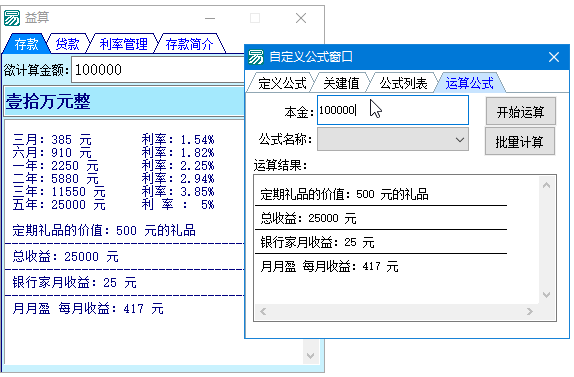Close the 益算 main window
The height and width of the screenshot is (377, 574).
click(x=301, y=18)
